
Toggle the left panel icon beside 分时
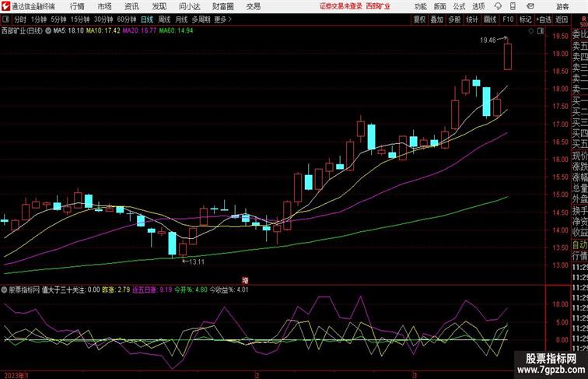point(5,19)
